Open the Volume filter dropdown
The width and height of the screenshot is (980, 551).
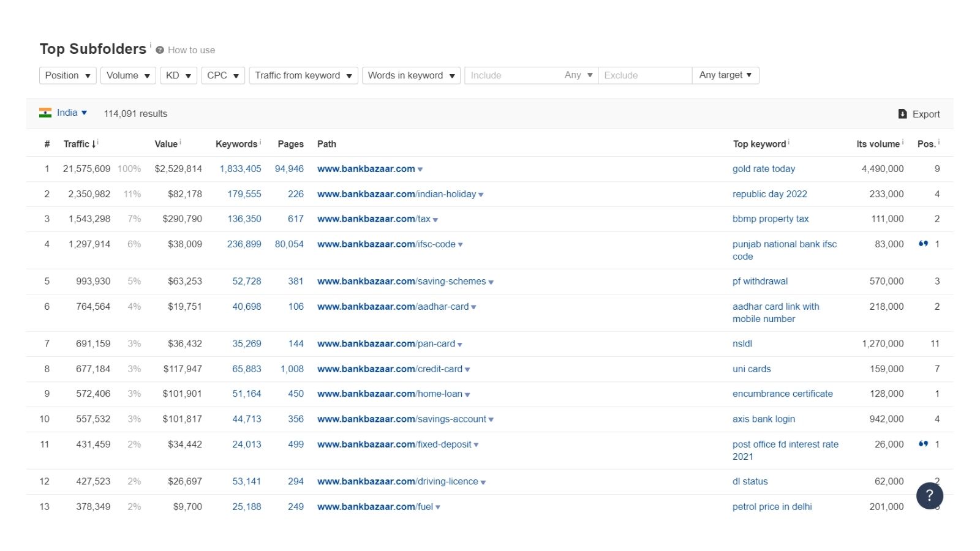128,75
